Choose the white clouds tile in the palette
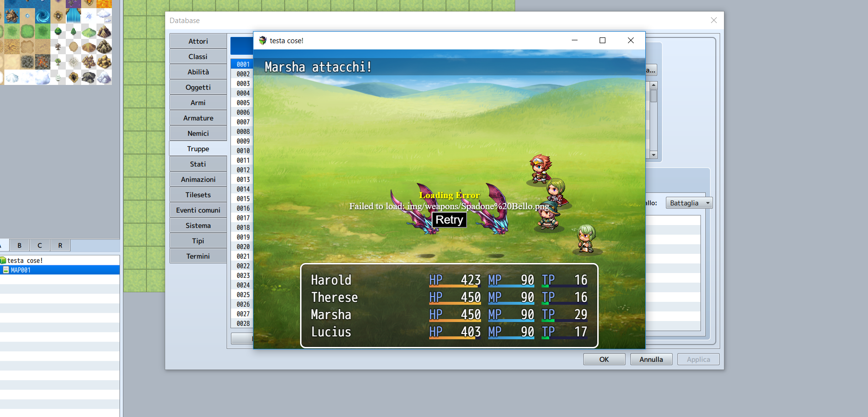 pyautogui.click(x=104, y=16)
